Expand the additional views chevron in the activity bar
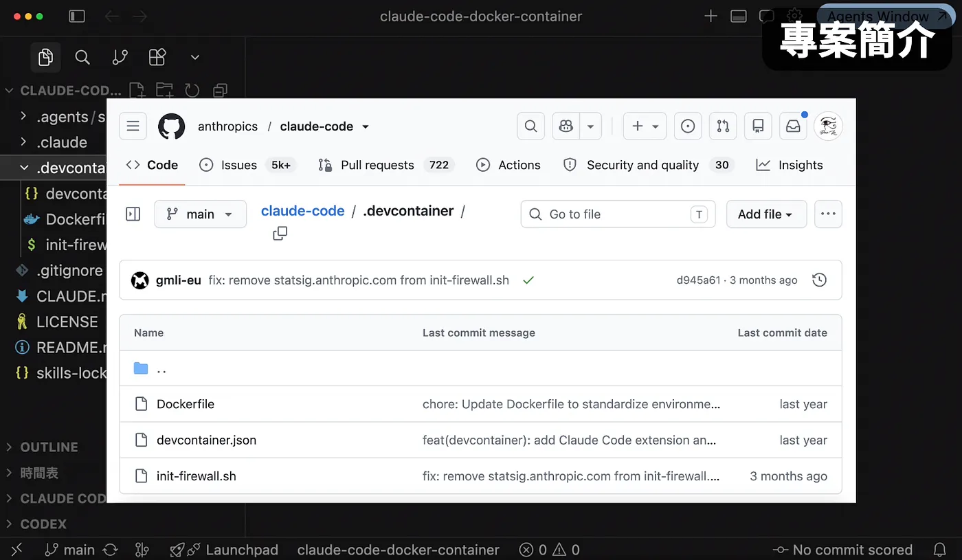 (x=195, y=57)
